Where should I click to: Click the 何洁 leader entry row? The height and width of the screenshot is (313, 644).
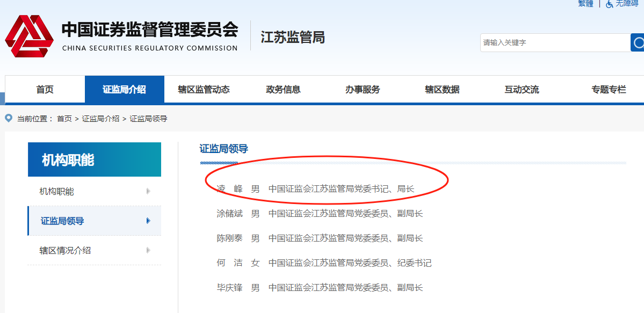[324, 263]
